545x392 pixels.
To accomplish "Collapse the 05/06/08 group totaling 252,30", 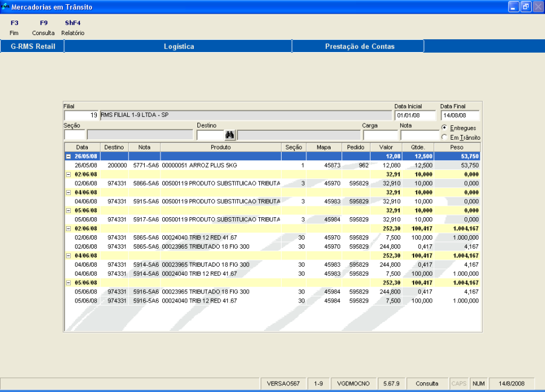I will coord(68,283).
